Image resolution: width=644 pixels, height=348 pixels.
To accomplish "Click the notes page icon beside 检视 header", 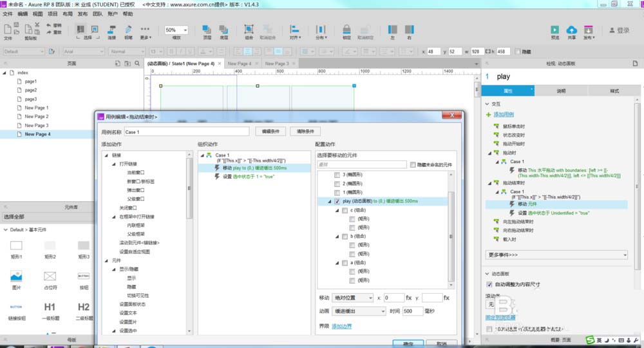I will tap(635, 63).
